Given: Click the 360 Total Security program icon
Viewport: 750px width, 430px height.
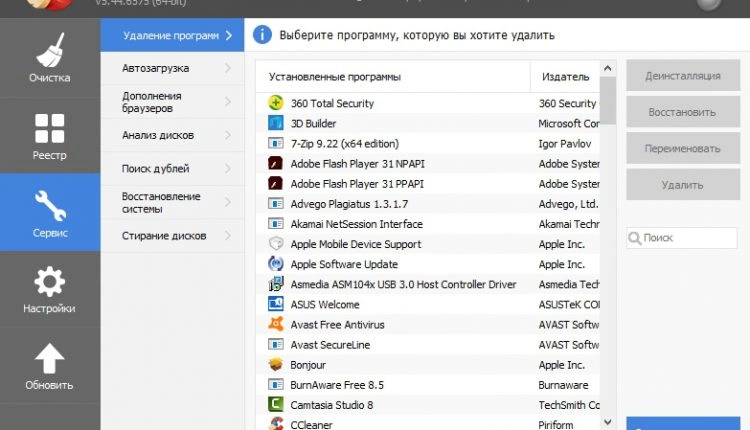Looking at the screenshot, I should pyautogui.click(x=276, y=104).
